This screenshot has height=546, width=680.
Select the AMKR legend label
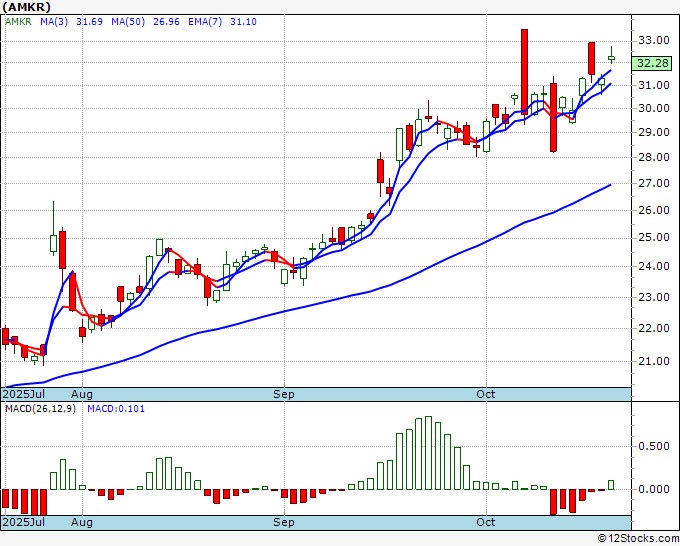coord(18,22)
